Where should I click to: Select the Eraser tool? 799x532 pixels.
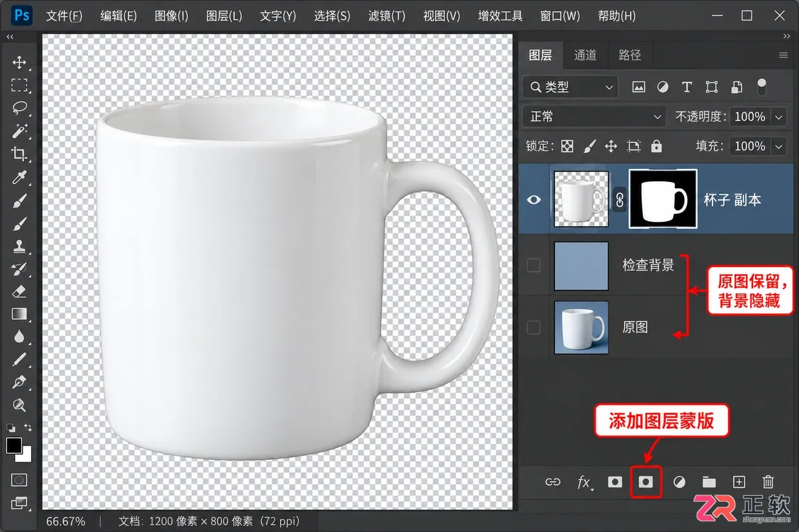tap(19, 291)
